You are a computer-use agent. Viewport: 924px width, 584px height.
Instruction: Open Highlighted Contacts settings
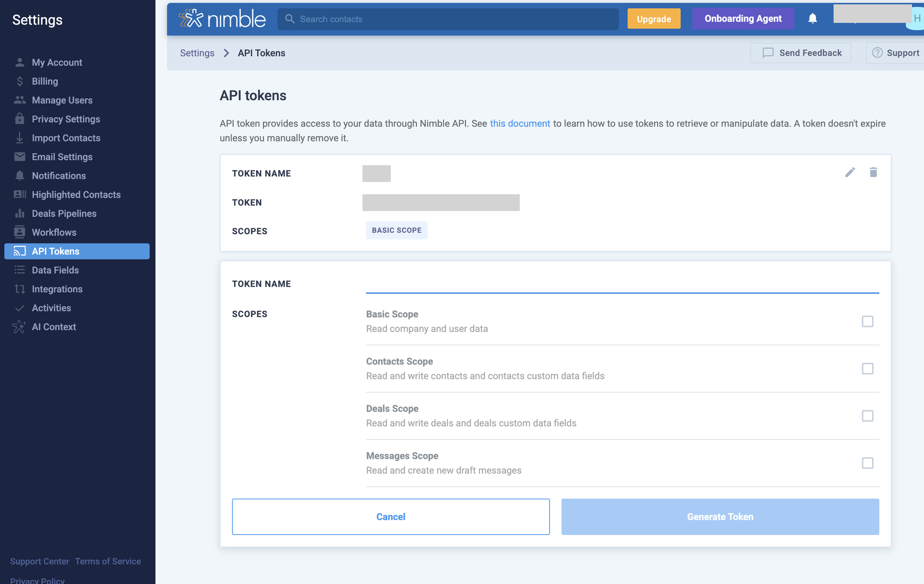point(77,194)
